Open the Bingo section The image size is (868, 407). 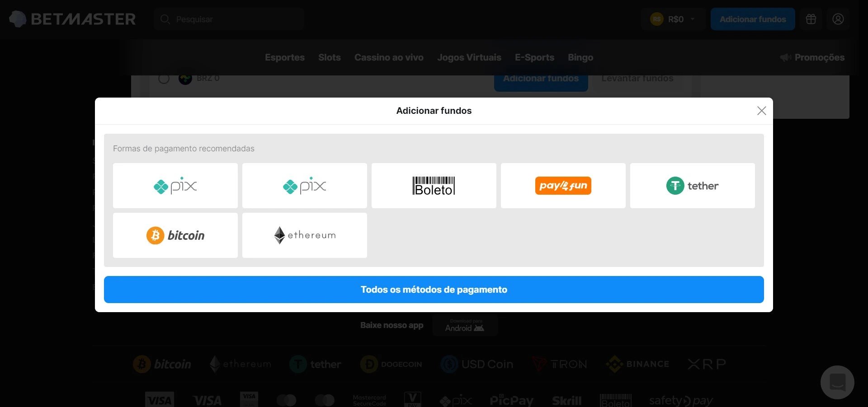[x=580, y=57]
